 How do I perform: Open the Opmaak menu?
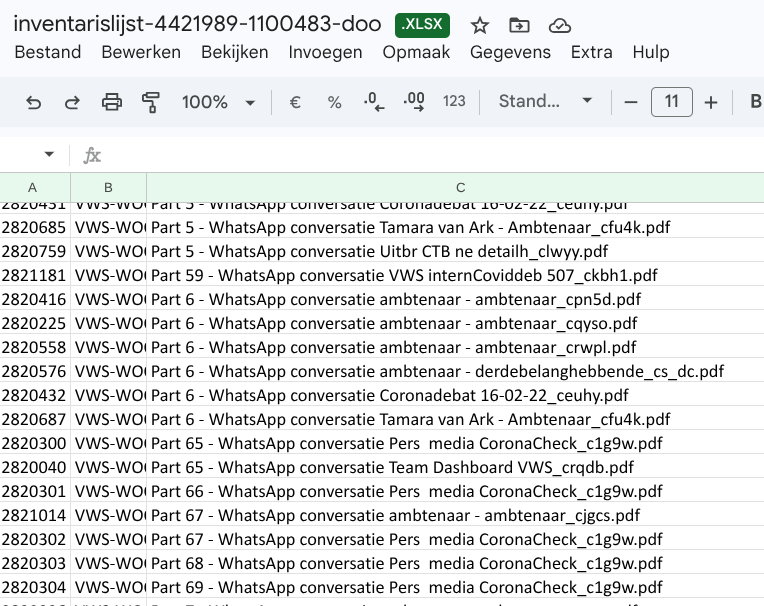tap(416, 52)
